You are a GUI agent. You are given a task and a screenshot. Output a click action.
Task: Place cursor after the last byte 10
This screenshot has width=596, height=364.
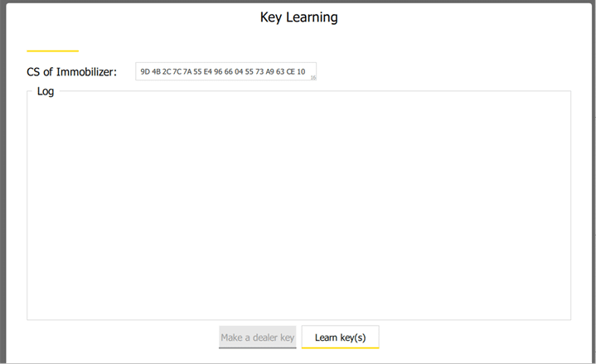click(x=307, y=72)
